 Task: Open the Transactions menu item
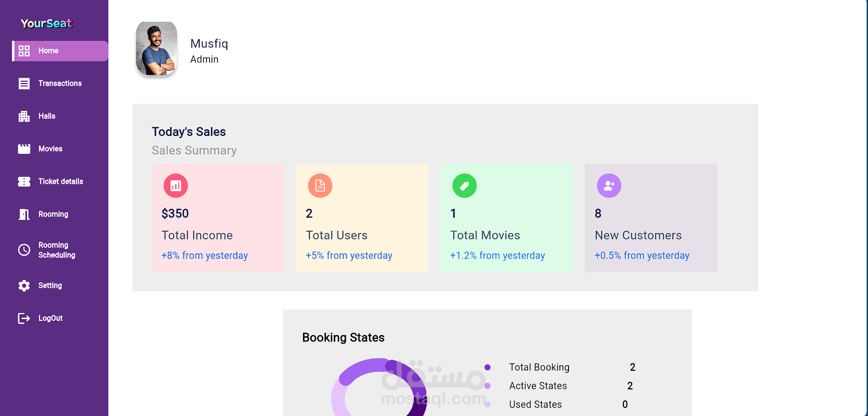coord(60,84)
